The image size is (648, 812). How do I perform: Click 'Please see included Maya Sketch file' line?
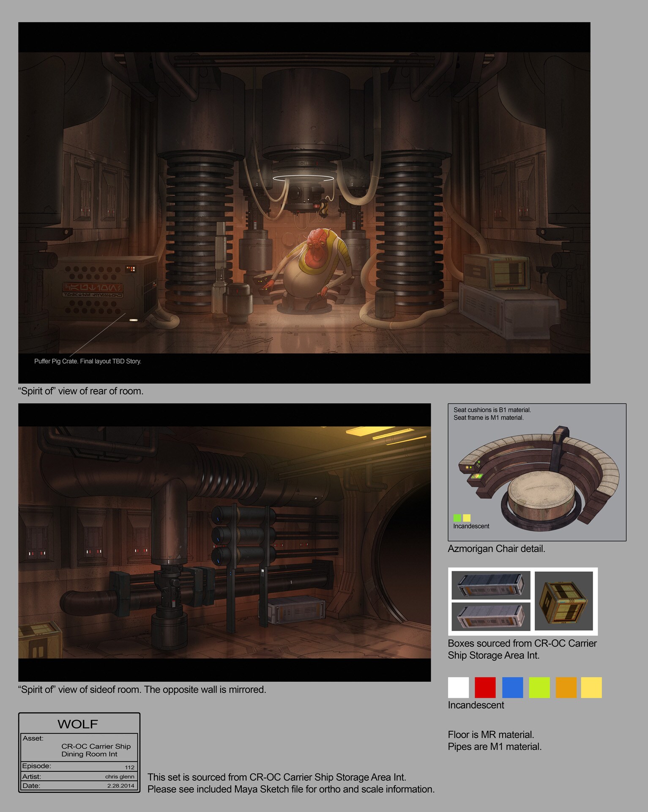click(291, 789)
